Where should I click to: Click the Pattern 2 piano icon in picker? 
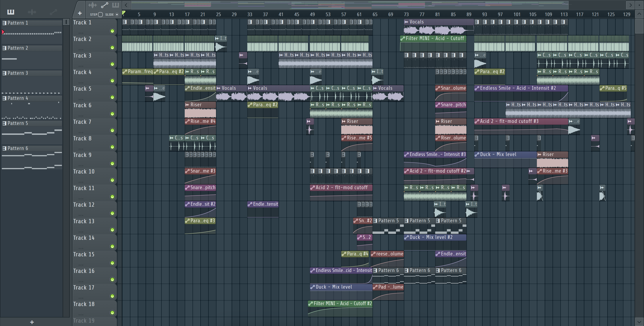[x=4, y=48]
